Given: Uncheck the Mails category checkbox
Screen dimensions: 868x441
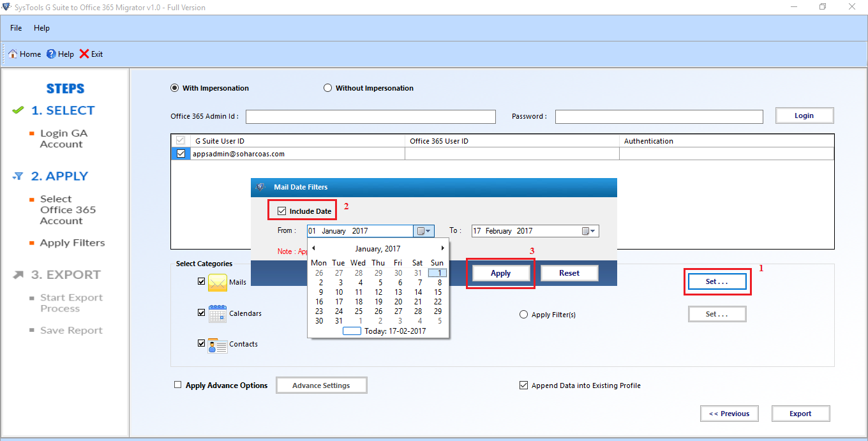Looking at the screenshot, I should pos(201,281).
